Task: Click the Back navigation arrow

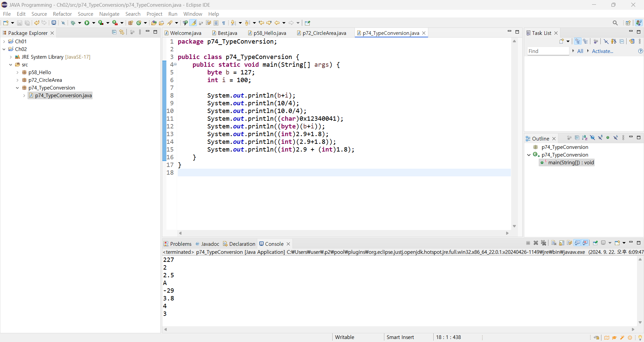Action: tap(277, 23)
